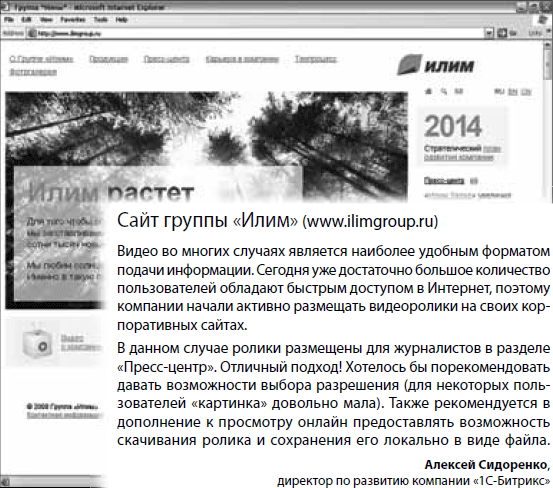This screenshot has width=553, height=488.
Task: Switch site language to EN
Action: coord(512,92)
